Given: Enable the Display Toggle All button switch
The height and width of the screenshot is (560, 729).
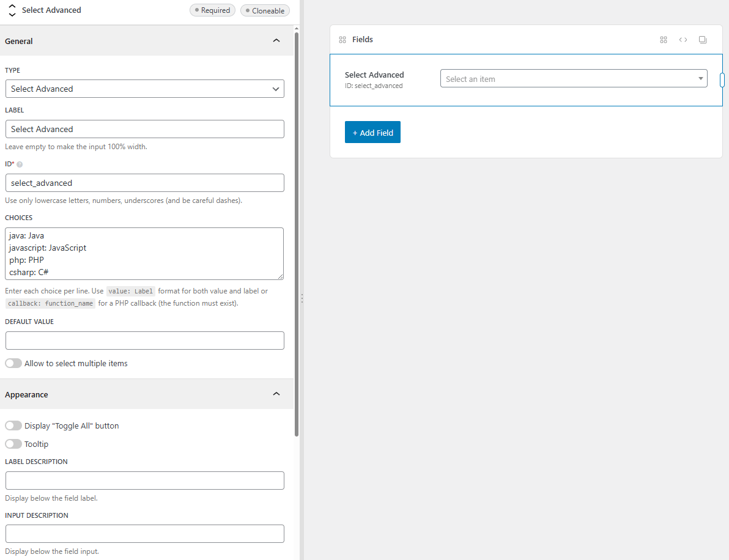Looking at the screenshot, I should coord(13,425).
